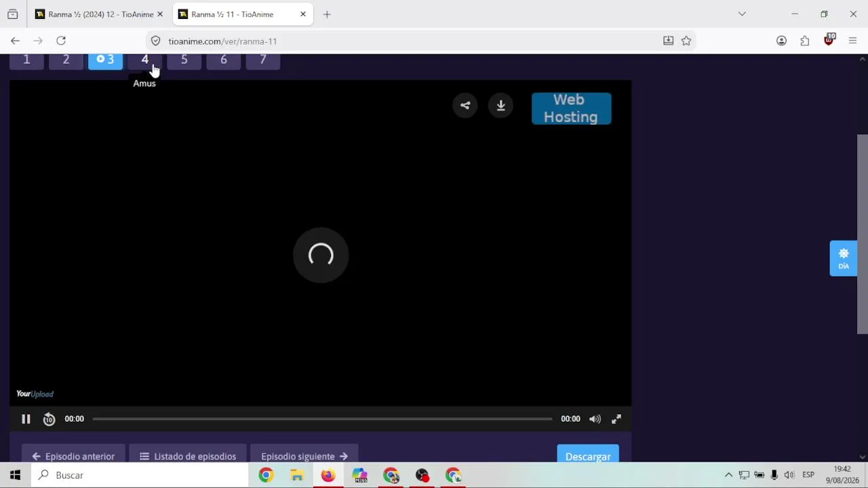
Task: Show hidden system tray icons
Action: [728, 475]
